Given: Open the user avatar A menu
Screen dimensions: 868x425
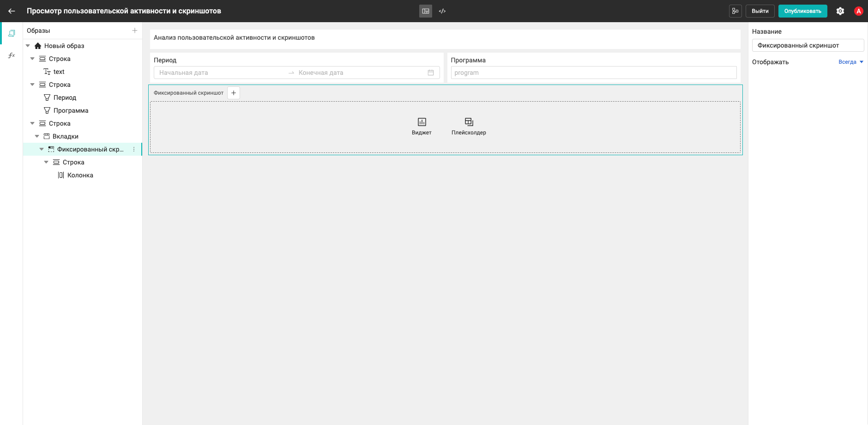Looking at the screenshot, I should (x=859, y=11).
